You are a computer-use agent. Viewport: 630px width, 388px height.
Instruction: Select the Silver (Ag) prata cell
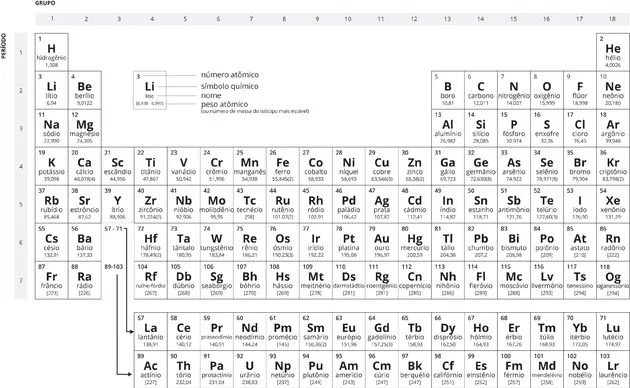382,204
